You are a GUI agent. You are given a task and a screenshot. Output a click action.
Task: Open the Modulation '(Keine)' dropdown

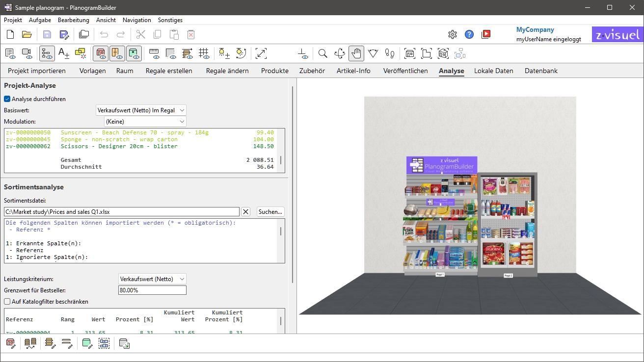tap(145, 121)
